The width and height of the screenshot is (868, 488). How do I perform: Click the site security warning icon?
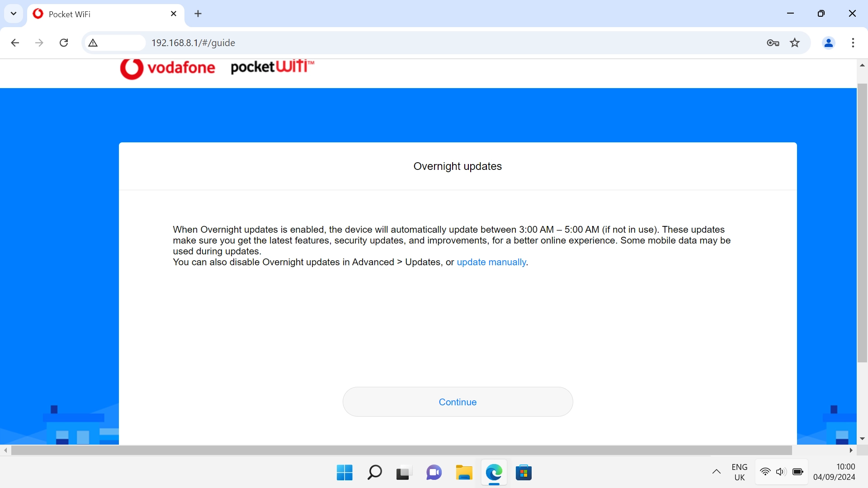click(93, 42)
